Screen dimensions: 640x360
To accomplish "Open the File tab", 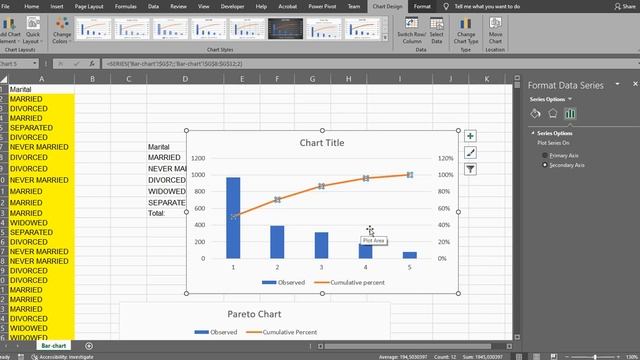I will 6,6.
